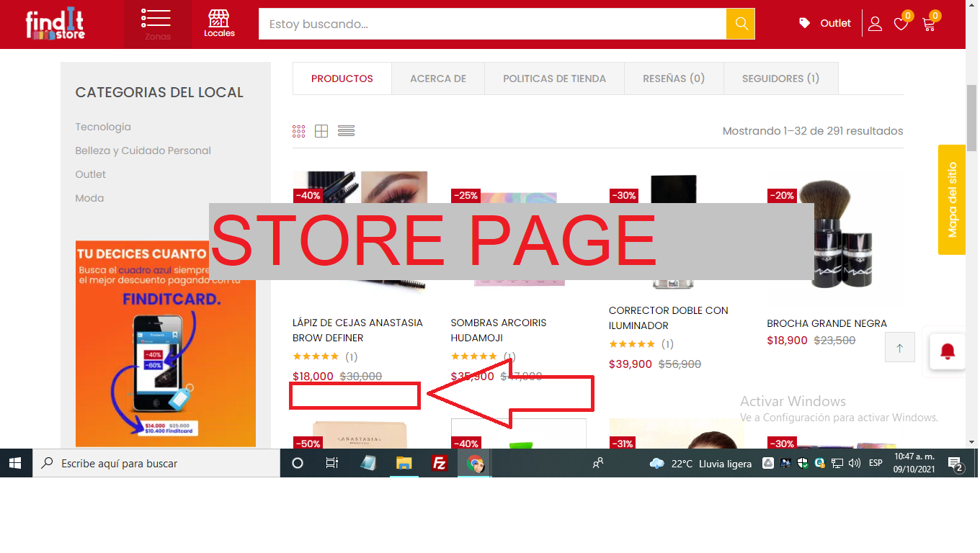This screenshot has height=553, width=980.
Task: Open the Tecnologia category
Action: click(x=103, y=127)
